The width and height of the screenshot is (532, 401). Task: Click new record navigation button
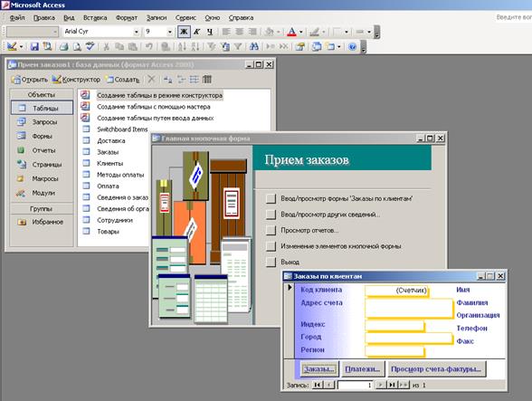(404, 385)
